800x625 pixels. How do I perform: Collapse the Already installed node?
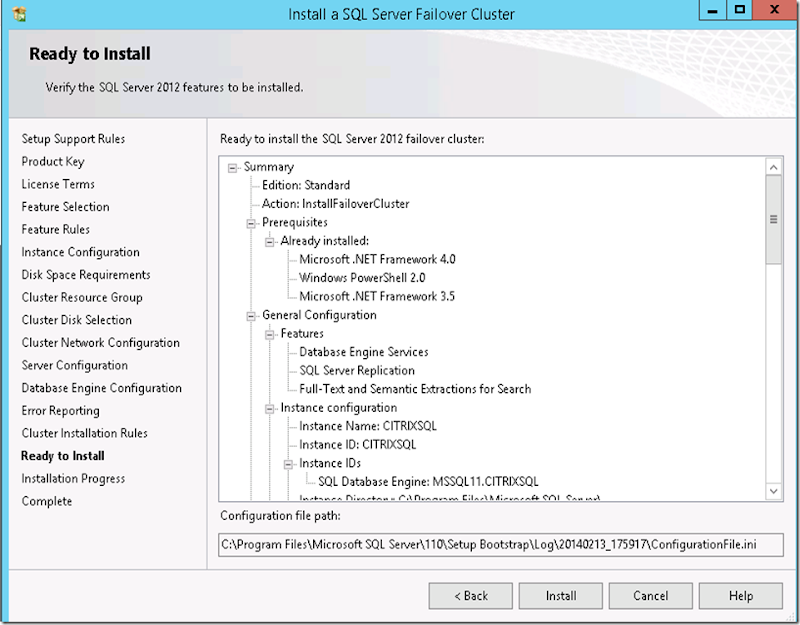tap(270, 242)
